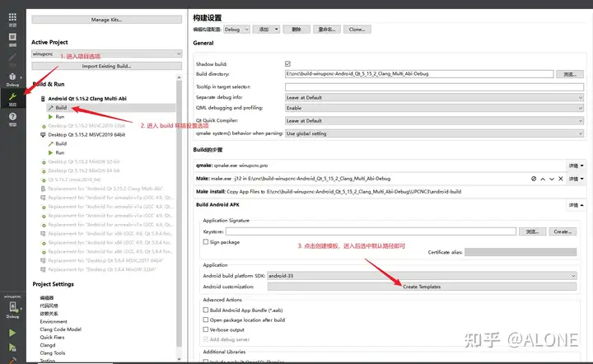Click browse button next to Keystore field
Viewport: 593px width, 364px height.
coord(533,231)
